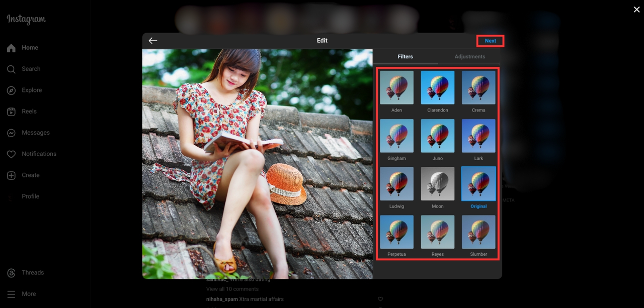Image resolution: width=644 pixels, height=308 pixels.
Task: Apply the Moon black-and-white filter
Action: pos(437,184)
